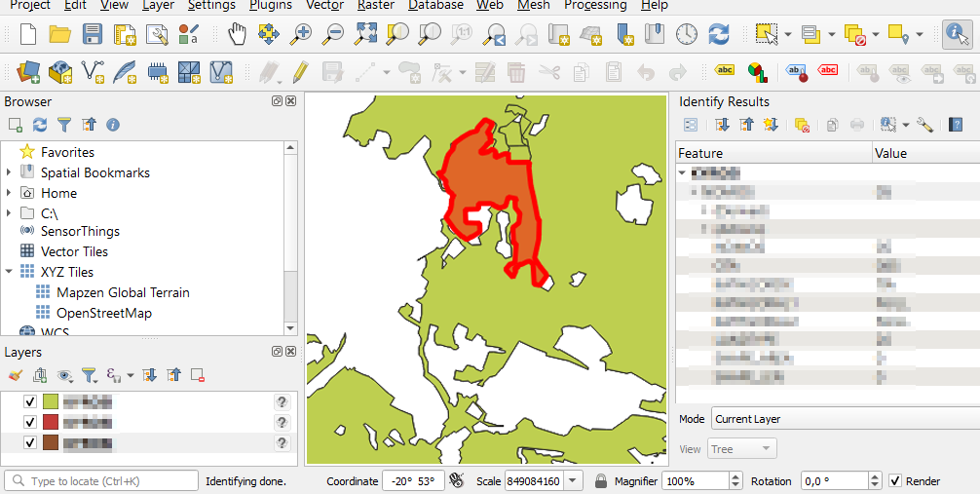Toggle the red layer visibility checkbox
Image resolution: width=980 pixels, height=494 pixels.
pos(30,422)
